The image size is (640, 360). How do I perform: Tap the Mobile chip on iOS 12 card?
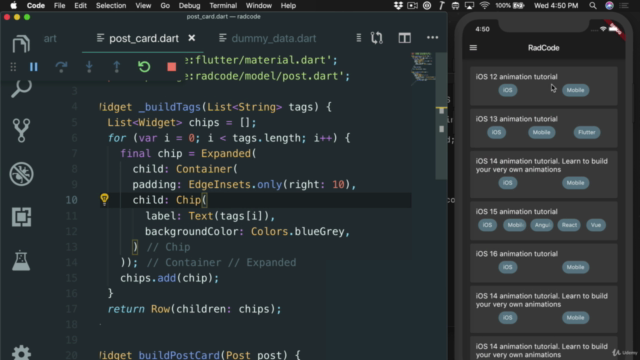click(x=576, y=90)
